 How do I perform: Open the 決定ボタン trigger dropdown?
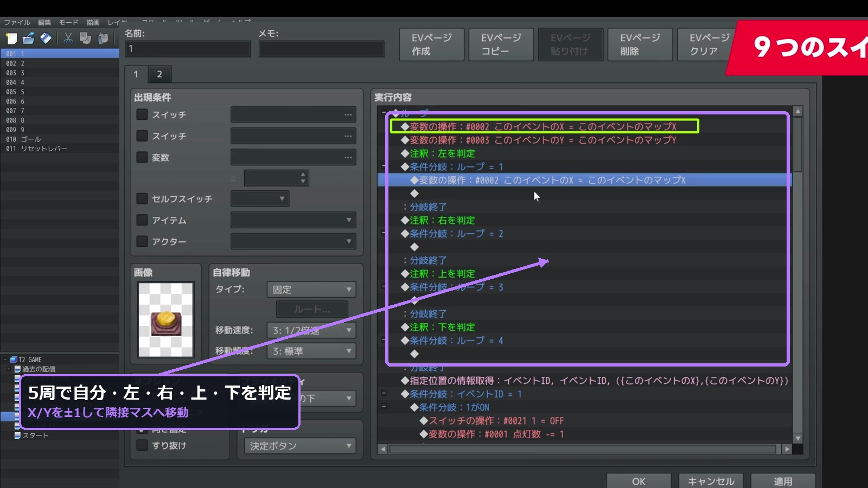(x=300, y=446)
